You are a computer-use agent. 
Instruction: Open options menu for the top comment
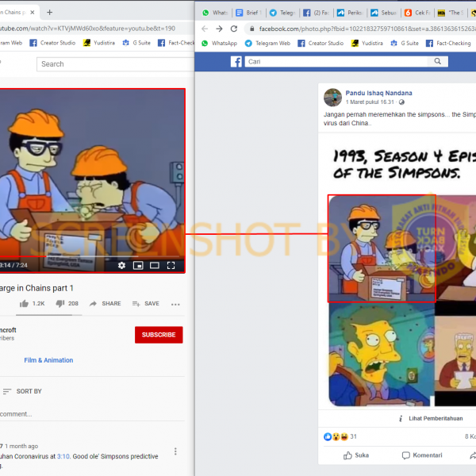coord(175,451)
